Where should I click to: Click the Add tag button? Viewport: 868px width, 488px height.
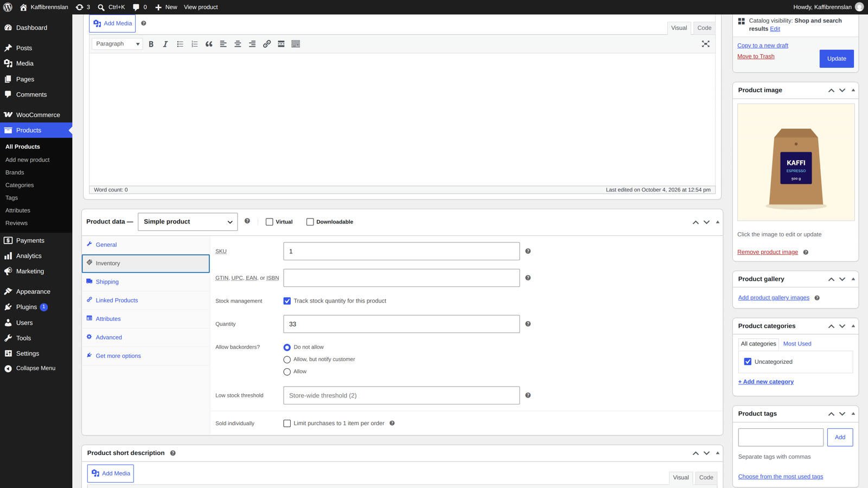pyautogui.click(x=840, y=437)
